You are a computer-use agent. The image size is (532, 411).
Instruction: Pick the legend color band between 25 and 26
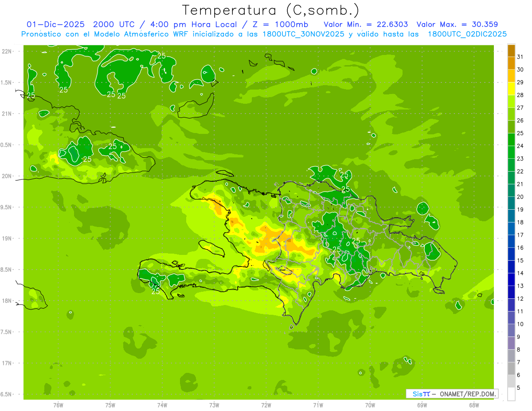pyautogui.click(x=511, y=127)
